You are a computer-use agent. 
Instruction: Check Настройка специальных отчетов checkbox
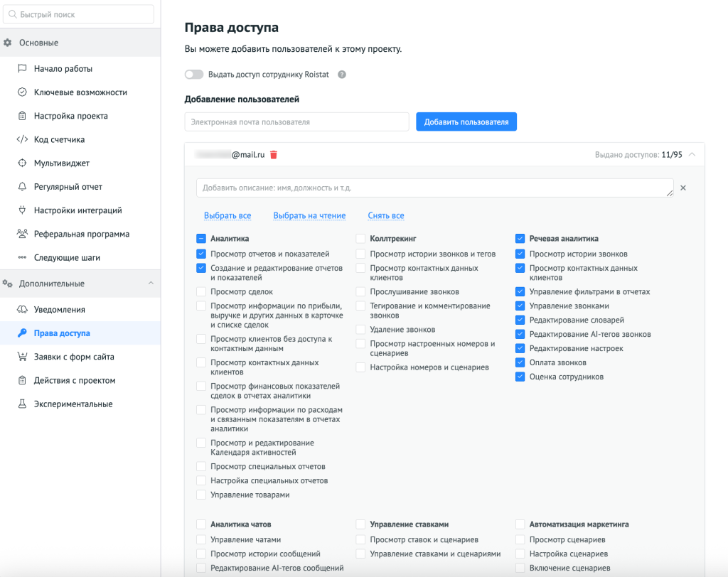click(x=201, y=480)
